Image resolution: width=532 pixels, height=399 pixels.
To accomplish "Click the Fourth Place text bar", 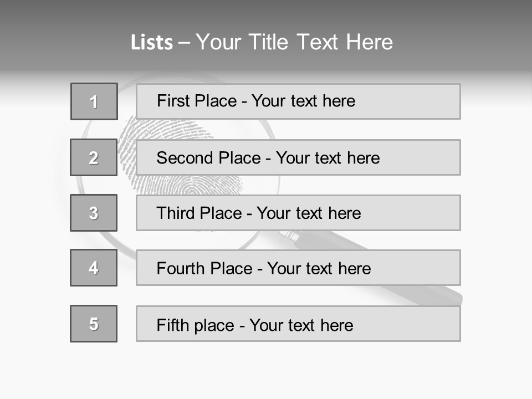I will (298, 268).
